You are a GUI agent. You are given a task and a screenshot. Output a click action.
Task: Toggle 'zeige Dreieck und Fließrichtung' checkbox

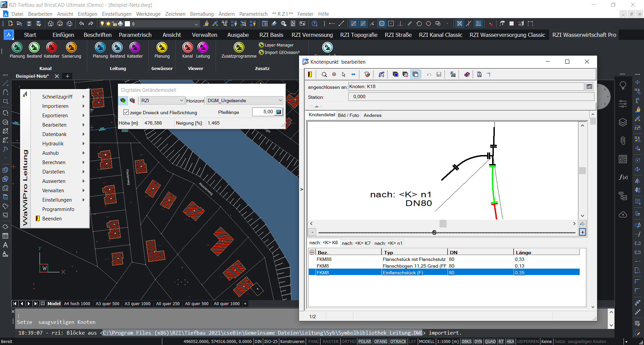click(x=126, y=112)
